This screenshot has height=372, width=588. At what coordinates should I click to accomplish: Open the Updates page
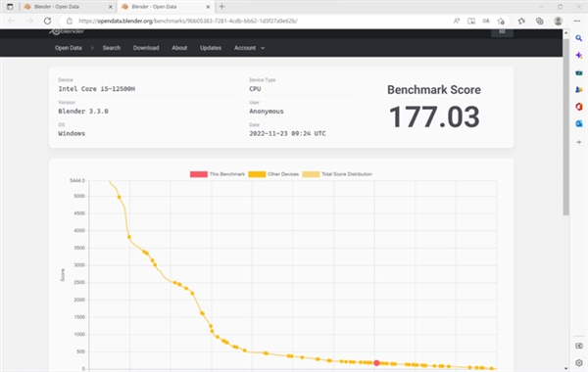[211, 48]
